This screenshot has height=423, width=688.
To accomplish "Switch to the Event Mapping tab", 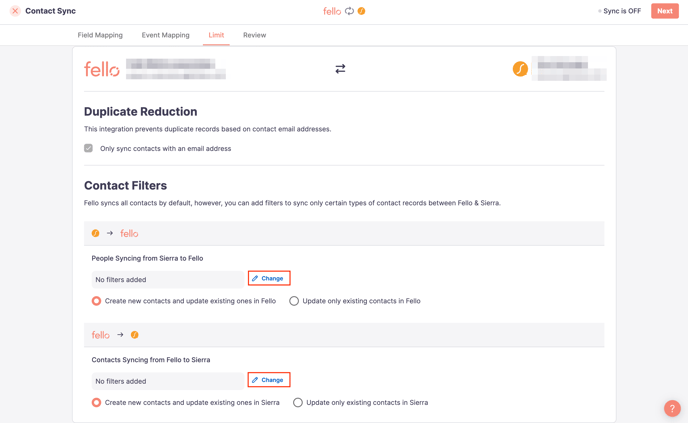I will click(165, 35).
